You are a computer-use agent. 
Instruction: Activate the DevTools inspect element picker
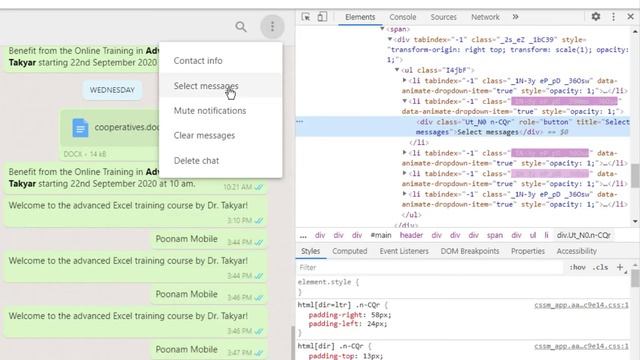pos(306,17)
